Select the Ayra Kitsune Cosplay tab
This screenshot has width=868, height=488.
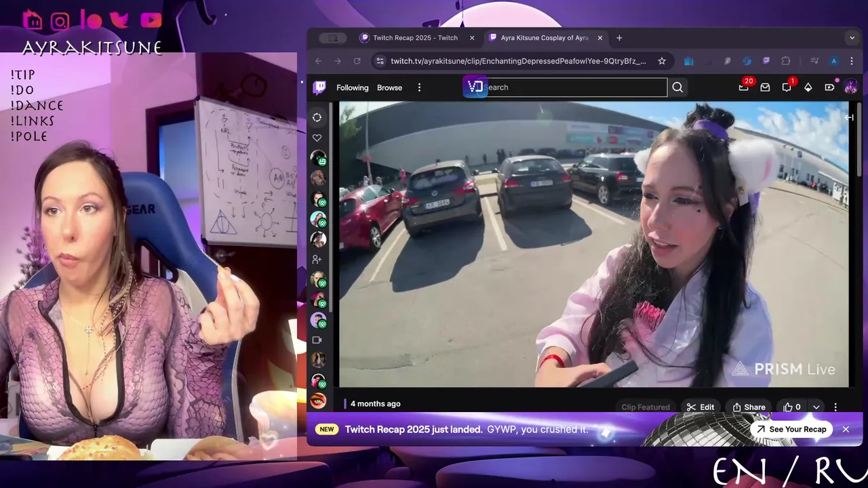[x=545, y=38]
